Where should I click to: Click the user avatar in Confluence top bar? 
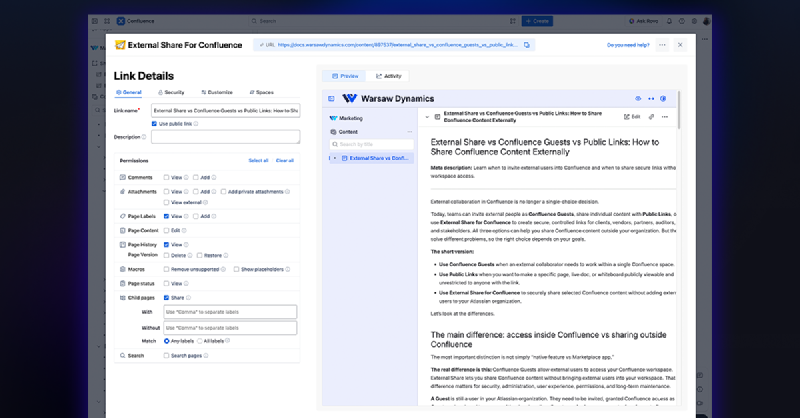706,21
